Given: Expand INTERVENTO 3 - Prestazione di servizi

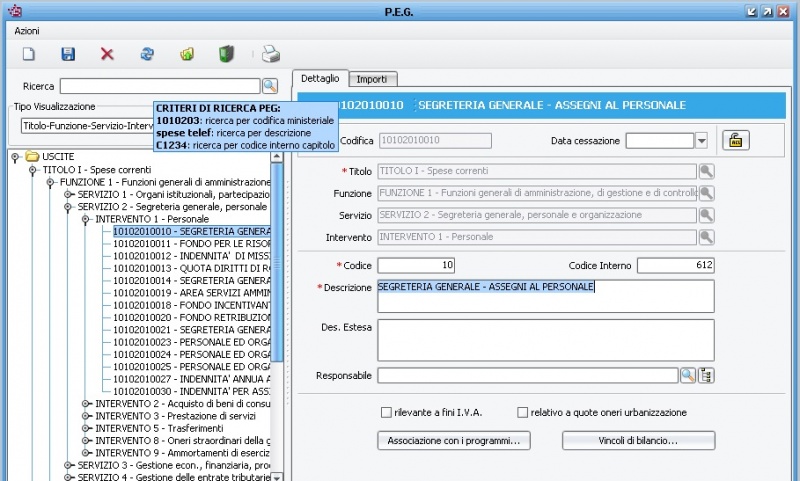Looking at the screenshot, I should tap(86, 415).
